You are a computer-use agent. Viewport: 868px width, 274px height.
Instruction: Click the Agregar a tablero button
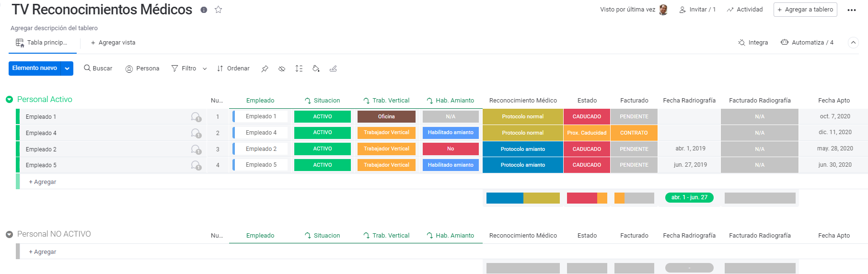805,10
